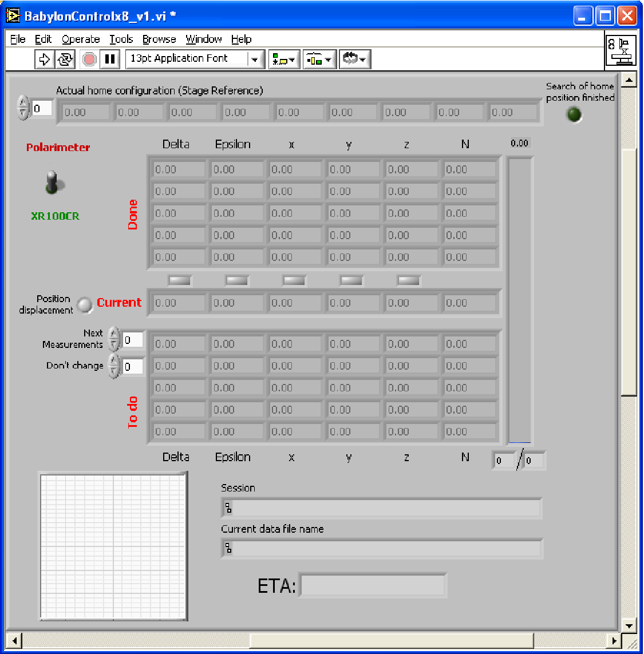Click the path glyph in the Session field
Image resolution: width=644 pixels, height=654 pixels.
tap(228, 508)
